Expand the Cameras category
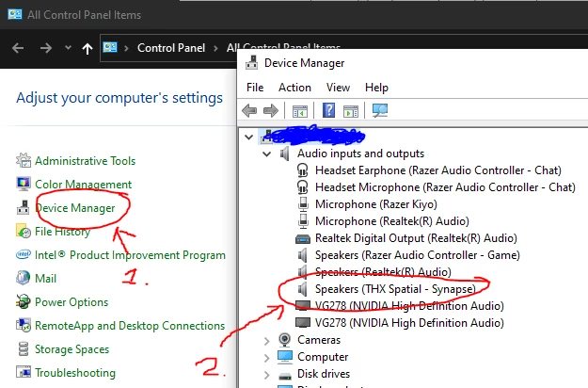This screenshot has height=388, width=588. click(x=266, y=341)
